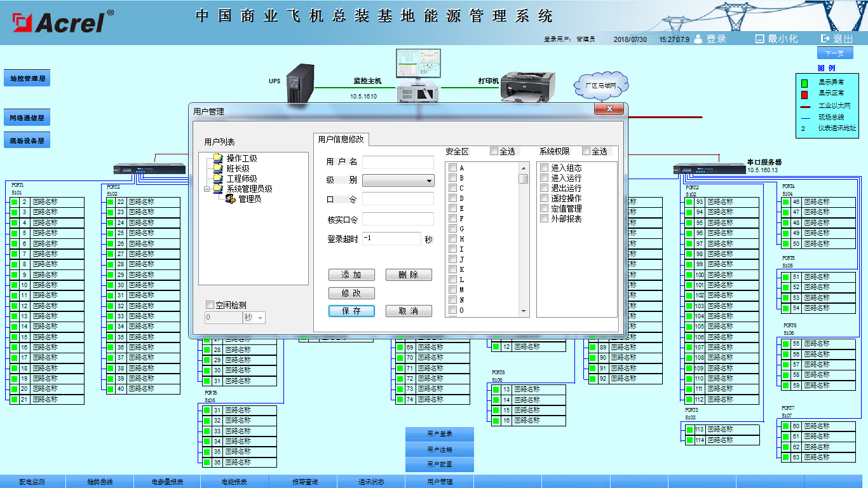The height and width of the screenshot is (488, 868).
Task: Switch to the 用户信息修改 tab
Action: pos(341,139)
